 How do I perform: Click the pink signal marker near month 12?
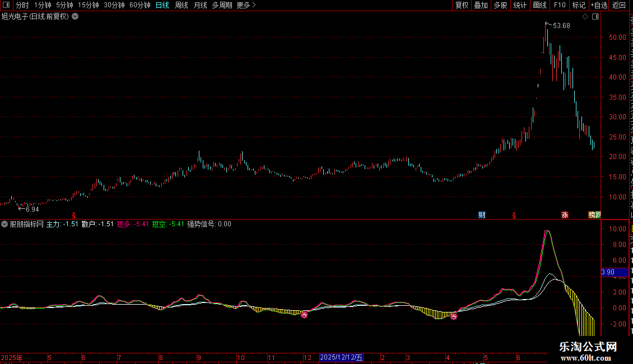[304, 315]
